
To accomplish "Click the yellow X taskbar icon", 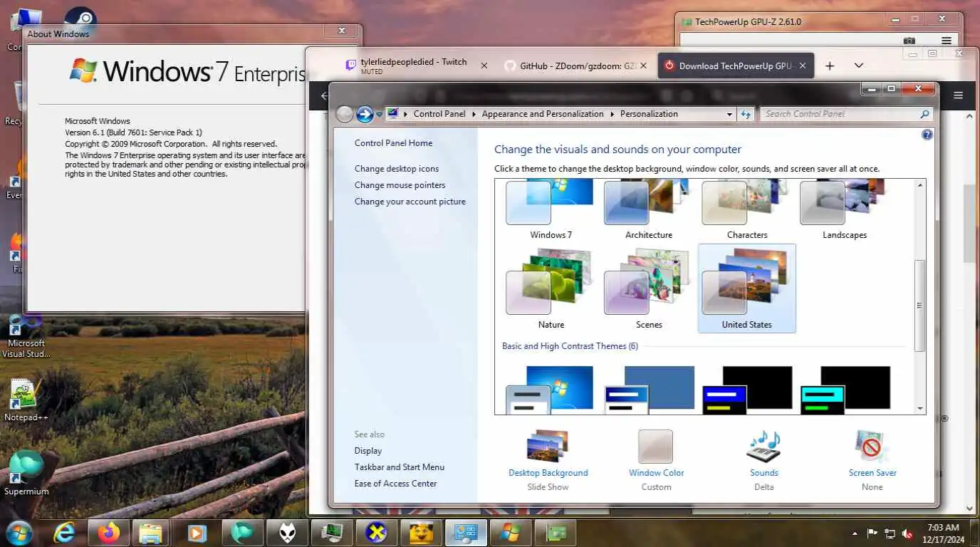I will click(376, 532).
